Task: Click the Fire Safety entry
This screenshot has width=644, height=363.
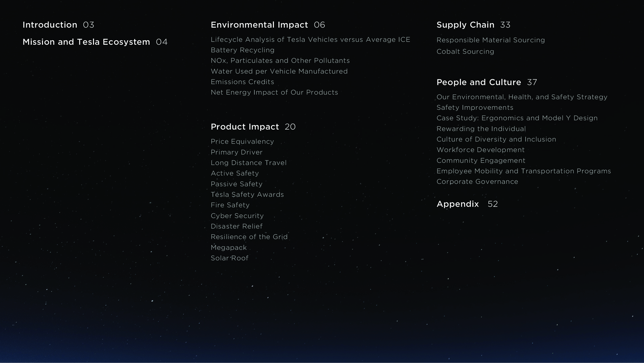Action: (230, 205)
